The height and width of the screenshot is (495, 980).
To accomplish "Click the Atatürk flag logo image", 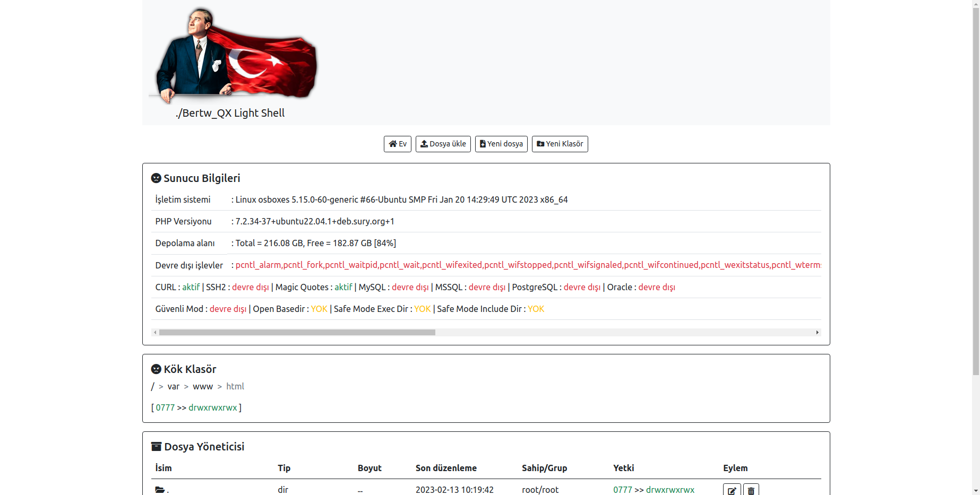I will pyautogui.click(x=233, y=54).
